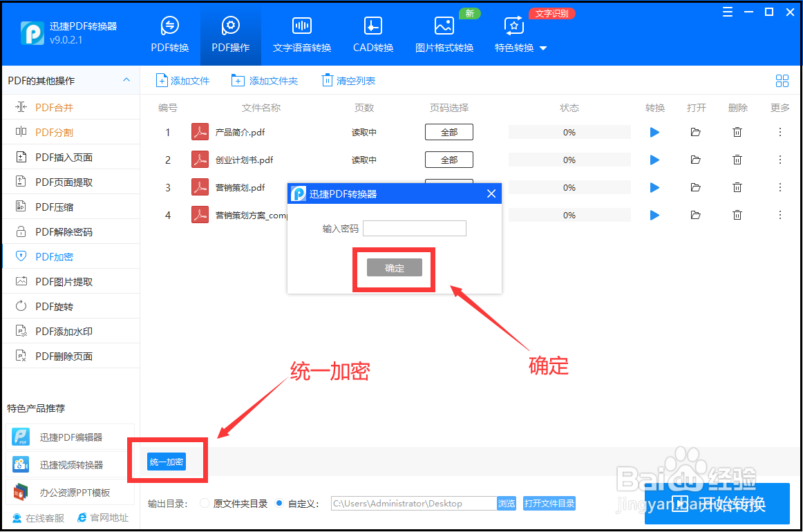Select PDF页面提取 in the sidebar
Viewport: 803px width, 532px height.
[70, 182]
